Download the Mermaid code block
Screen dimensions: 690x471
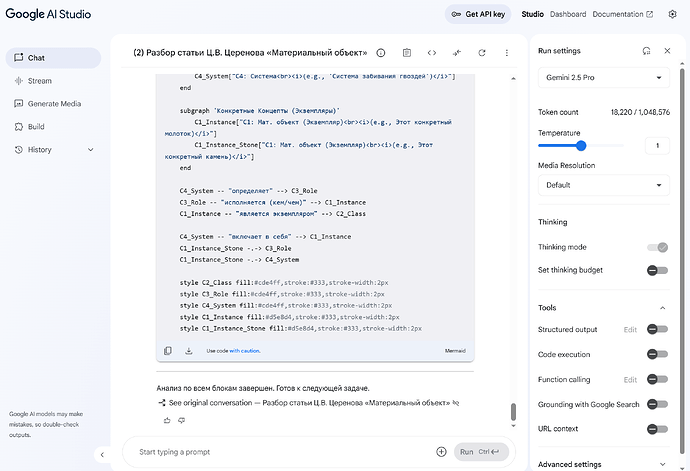coord(188,351)
